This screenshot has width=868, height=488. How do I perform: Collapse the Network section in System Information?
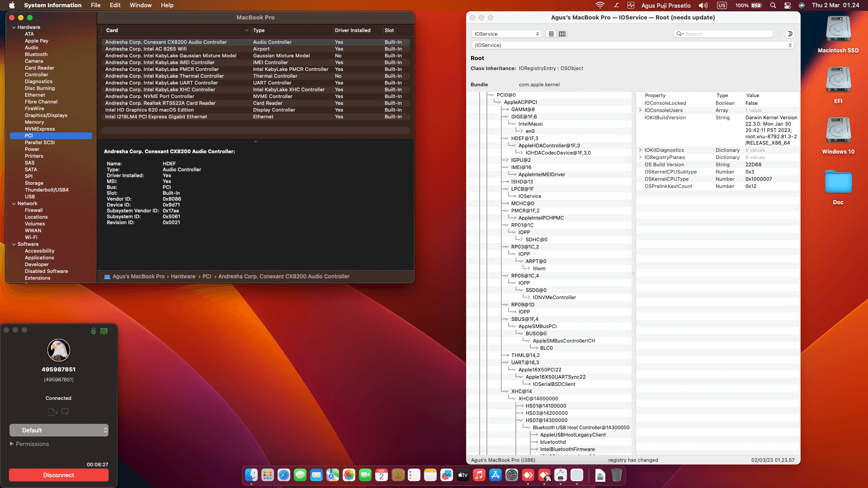tap(14, 203)
